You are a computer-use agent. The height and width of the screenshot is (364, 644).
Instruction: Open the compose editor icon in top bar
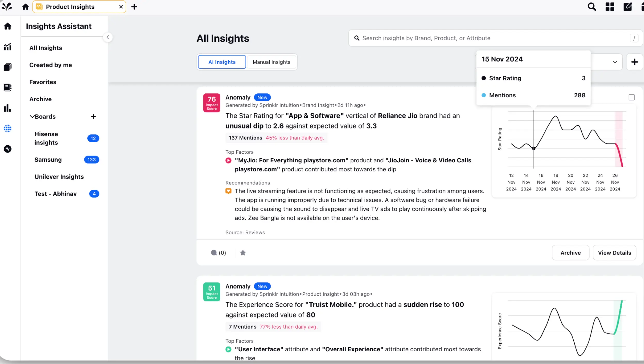pos(627,7)
